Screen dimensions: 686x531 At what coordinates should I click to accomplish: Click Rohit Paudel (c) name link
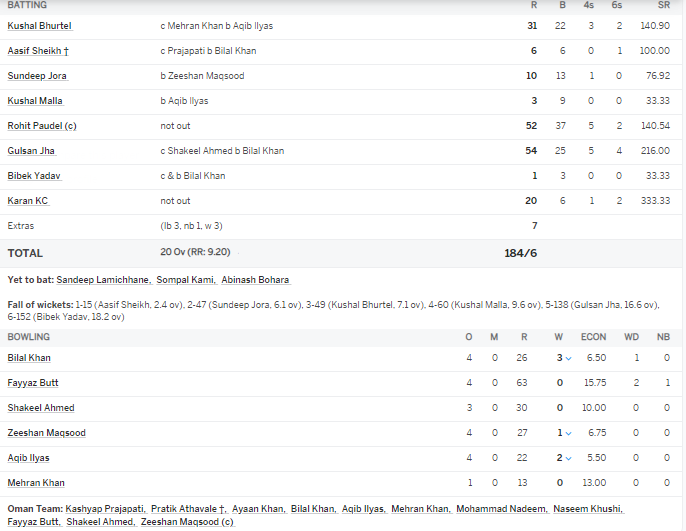pyautogui.click(x=42, y=126)
